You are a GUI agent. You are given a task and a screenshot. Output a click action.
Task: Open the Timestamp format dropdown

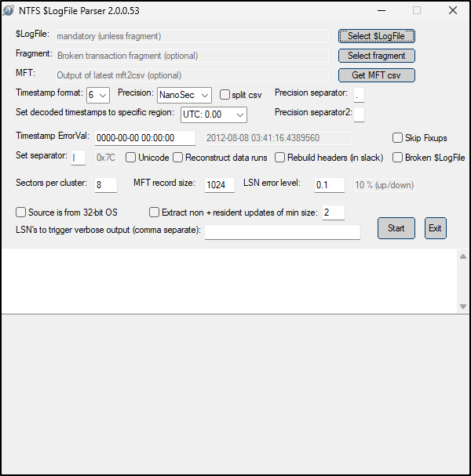tap(98, 96)
